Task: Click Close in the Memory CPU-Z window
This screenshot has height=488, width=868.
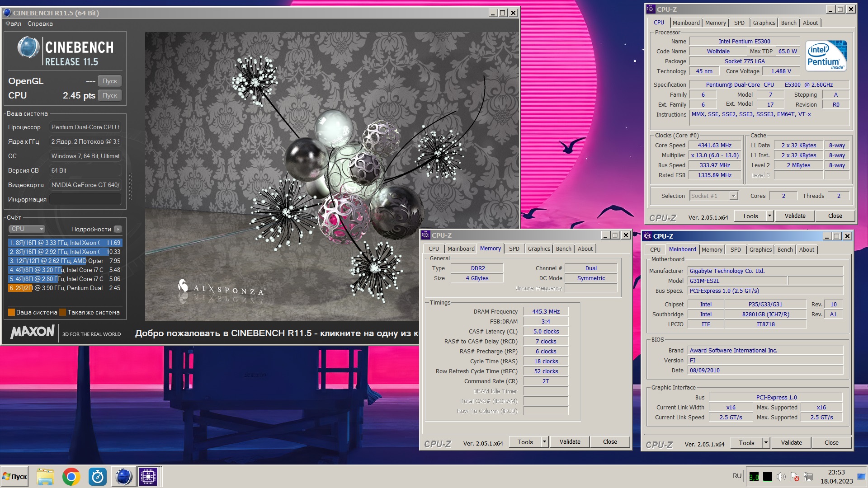Action: 610,442
